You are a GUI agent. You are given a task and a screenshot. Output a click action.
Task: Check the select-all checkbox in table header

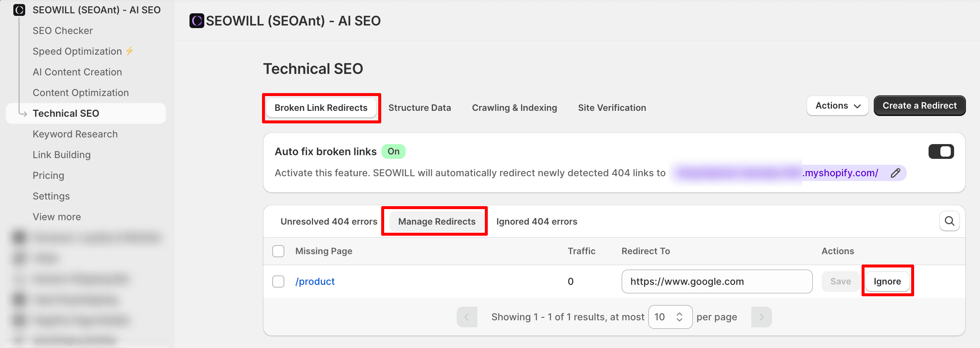click(278, 251)
